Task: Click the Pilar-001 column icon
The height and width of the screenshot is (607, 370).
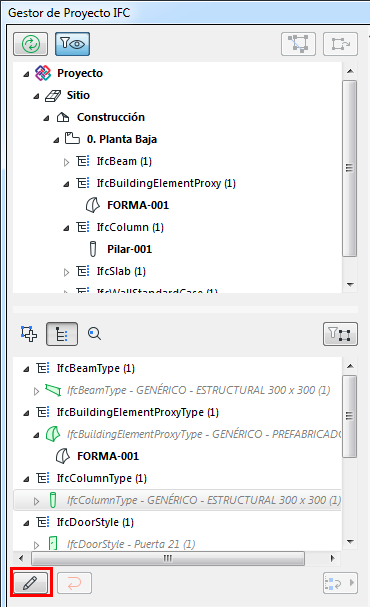Action: point(93,249)
